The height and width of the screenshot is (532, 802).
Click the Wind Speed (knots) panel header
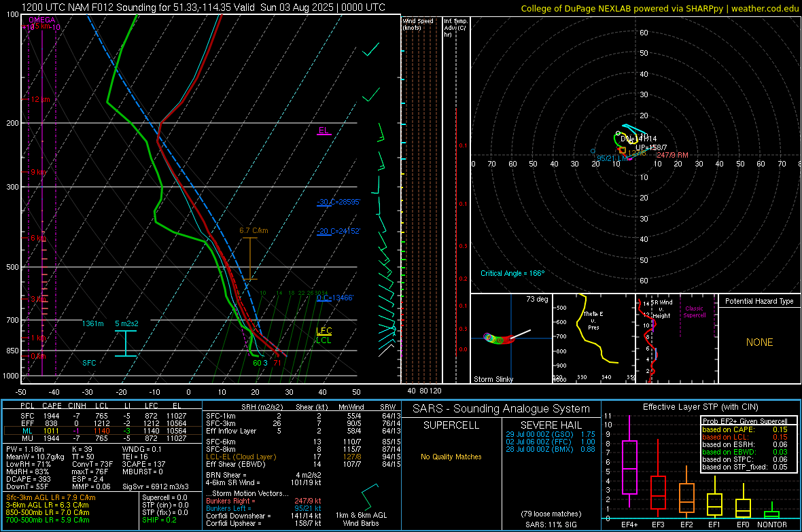click(418, 24)
